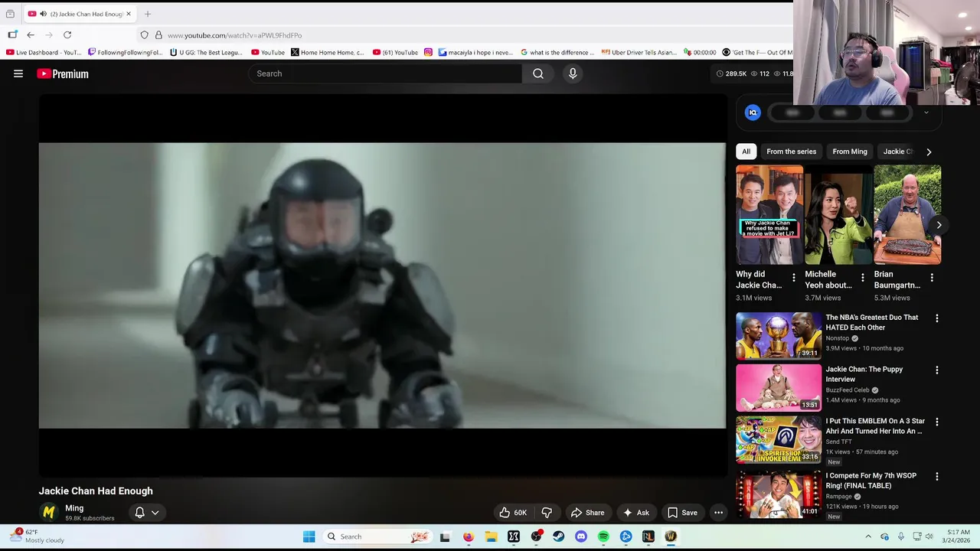Viewport: 980px width, 551px height.
Task: Go back with the browser back arrow
Action: (x=31, y=35)
